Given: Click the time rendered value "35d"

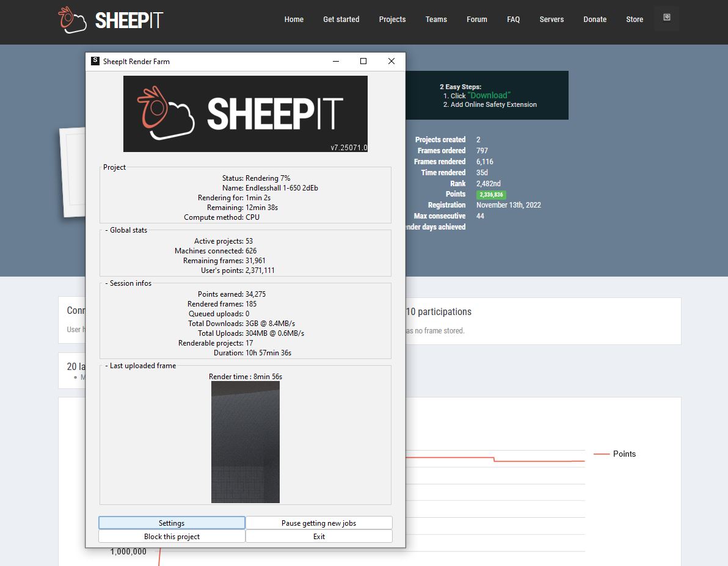Looking at the screenshot, I should tap(482, 173).
